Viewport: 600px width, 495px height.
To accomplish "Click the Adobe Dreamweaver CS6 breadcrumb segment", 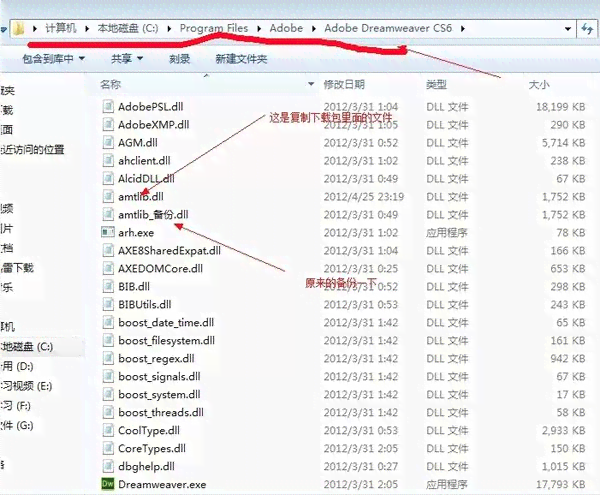I will (388, 28).
